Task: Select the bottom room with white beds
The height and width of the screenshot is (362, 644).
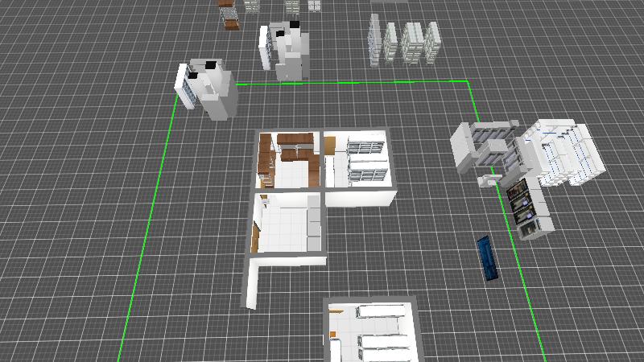Action: pos(373,330)
